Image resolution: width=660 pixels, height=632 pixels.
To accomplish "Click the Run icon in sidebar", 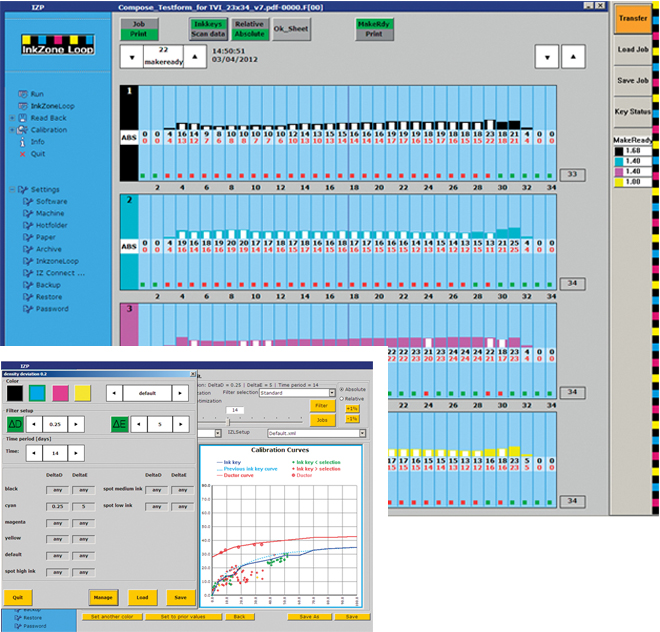I will 24,93.
